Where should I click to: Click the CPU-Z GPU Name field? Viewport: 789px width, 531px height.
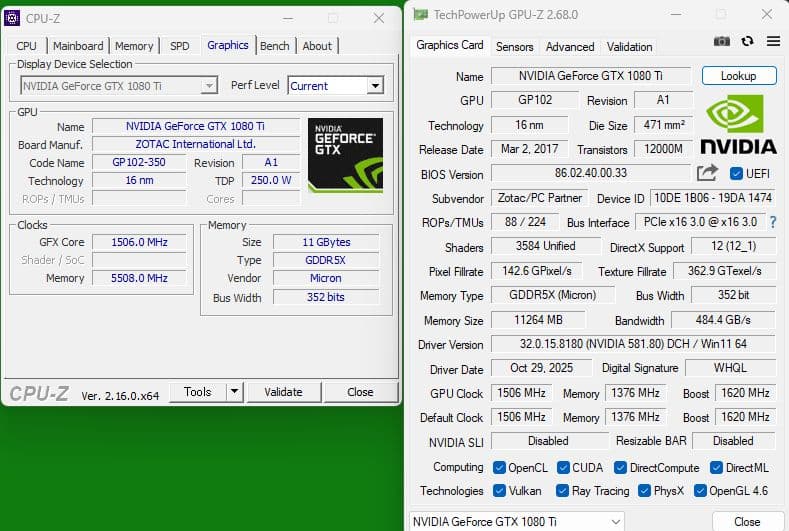[x=195, y=126]
